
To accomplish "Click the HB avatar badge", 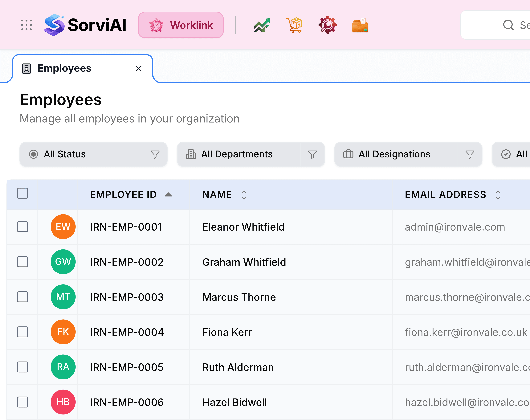I will point(63,402).
